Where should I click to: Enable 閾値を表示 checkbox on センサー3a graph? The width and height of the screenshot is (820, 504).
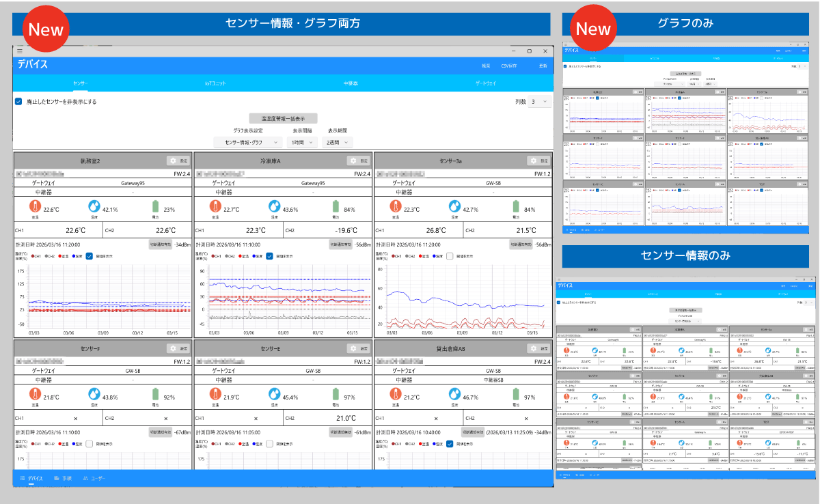coord(450,256)
